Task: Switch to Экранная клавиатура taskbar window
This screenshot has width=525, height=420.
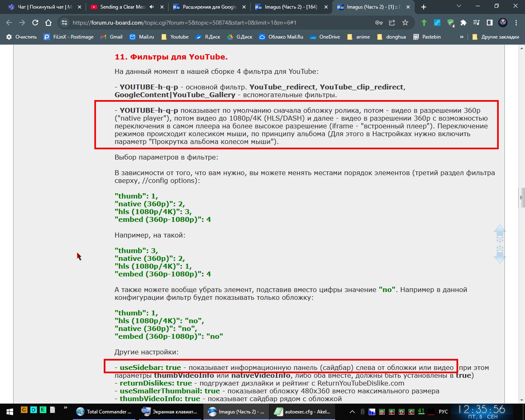Action: [x=169, y=411]
